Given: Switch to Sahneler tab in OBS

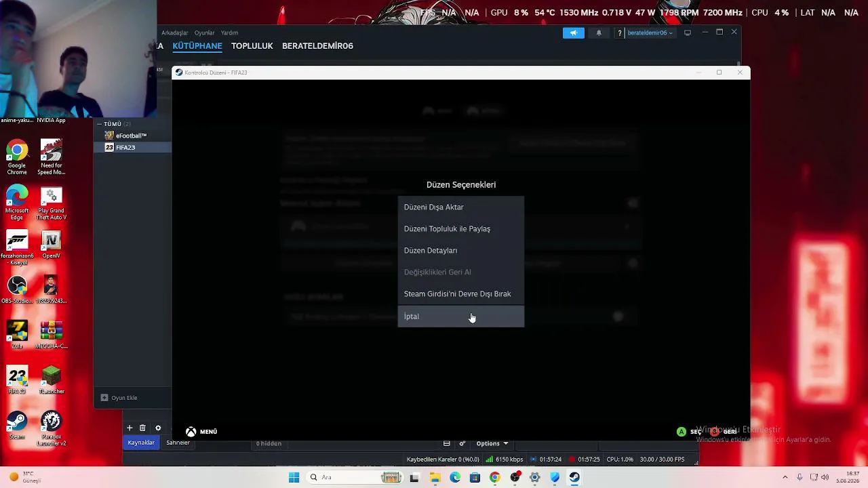Looking at the screenshot, I should coord(178,443).
